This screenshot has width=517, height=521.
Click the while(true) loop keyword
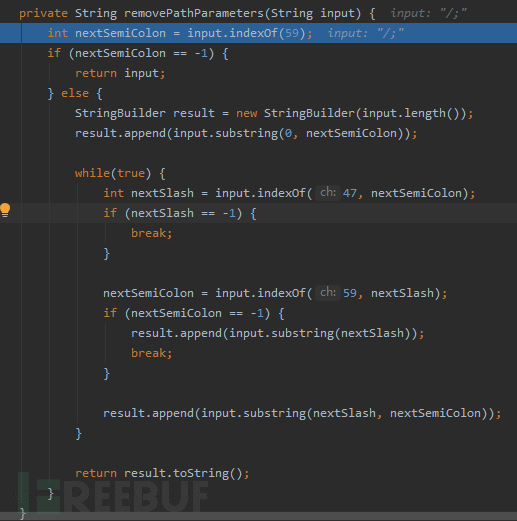pyautogui.click(x=92, y=173)
